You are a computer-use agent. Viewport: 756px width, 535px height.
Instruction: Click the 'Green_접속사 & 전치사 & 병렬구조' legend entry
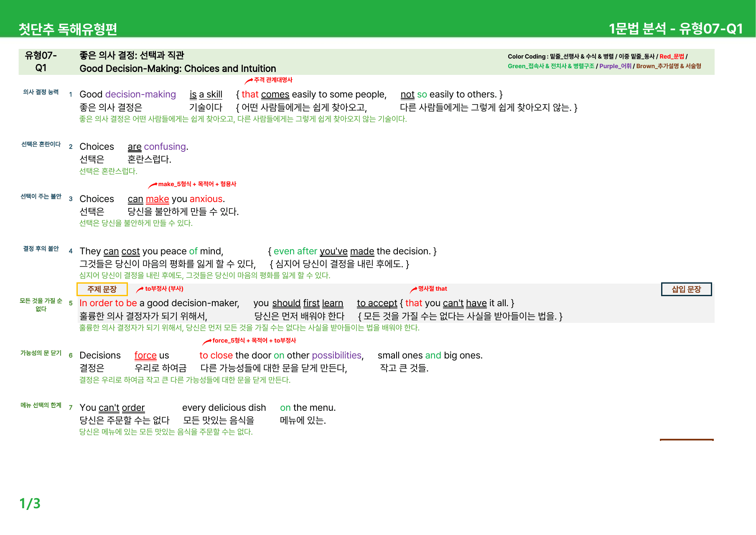551,66
